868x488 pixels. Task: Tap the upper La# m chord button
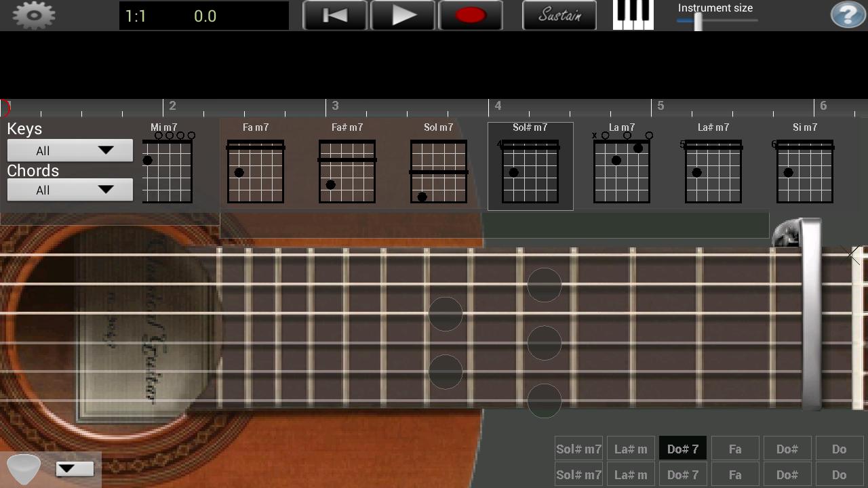tap(631, 449)
